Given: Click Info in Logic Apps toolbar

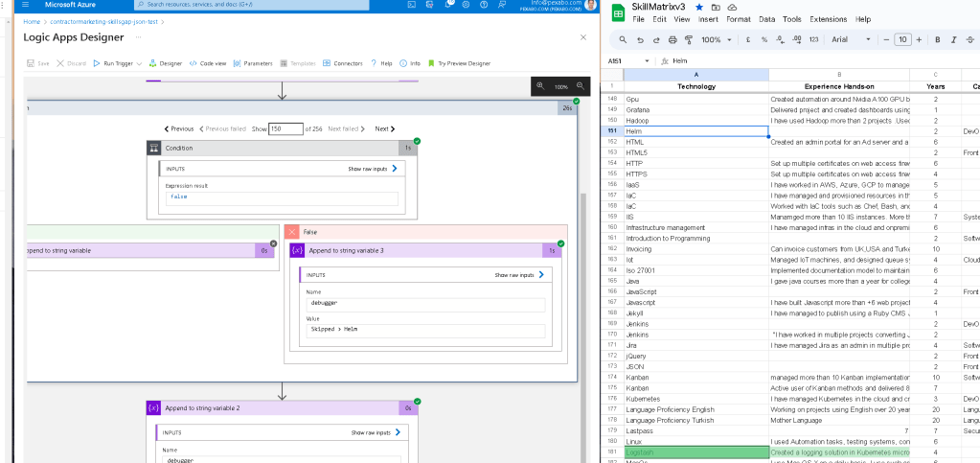Looking at the screenshot, I should [410, 63].
